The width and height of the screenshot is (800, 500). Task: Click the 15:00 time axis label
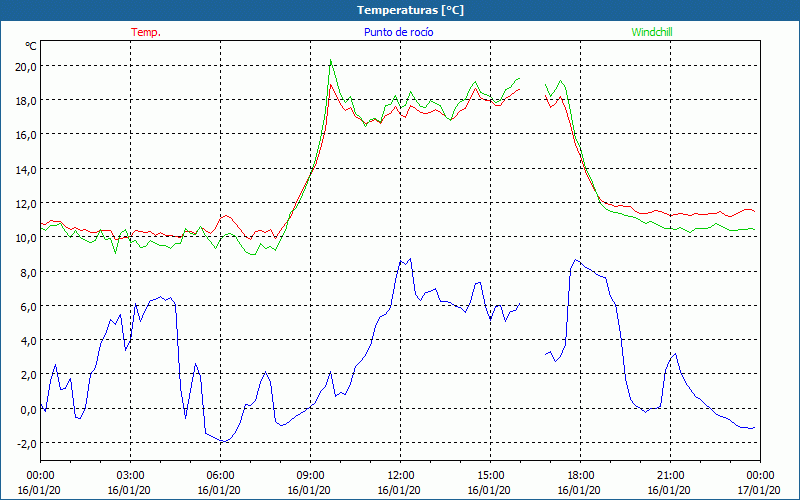(490, 476)
